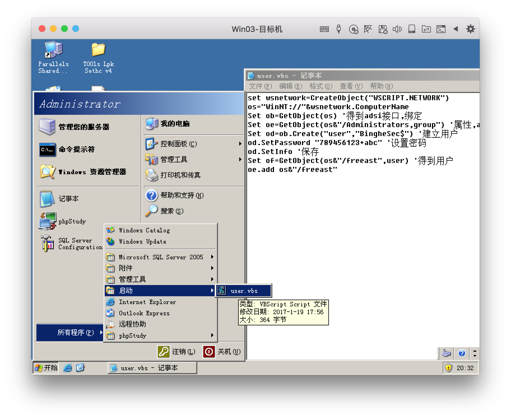Click All Programs (所有程序)

[70, 332]
